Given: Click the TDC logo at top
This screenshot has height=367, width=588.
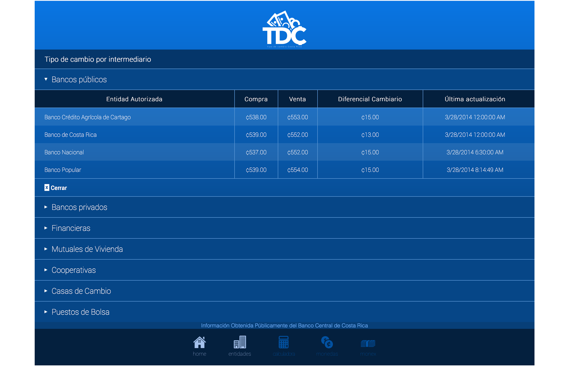Looking at the screenshot, I should coord(284,29).
